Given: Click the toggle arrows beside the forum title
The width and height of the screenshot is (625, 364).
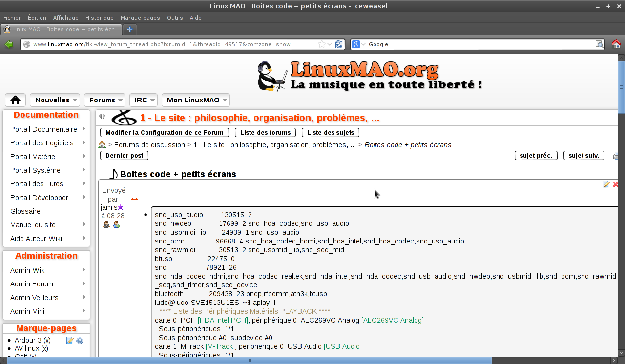Looking at the screenshot, I should pos(102,116).
